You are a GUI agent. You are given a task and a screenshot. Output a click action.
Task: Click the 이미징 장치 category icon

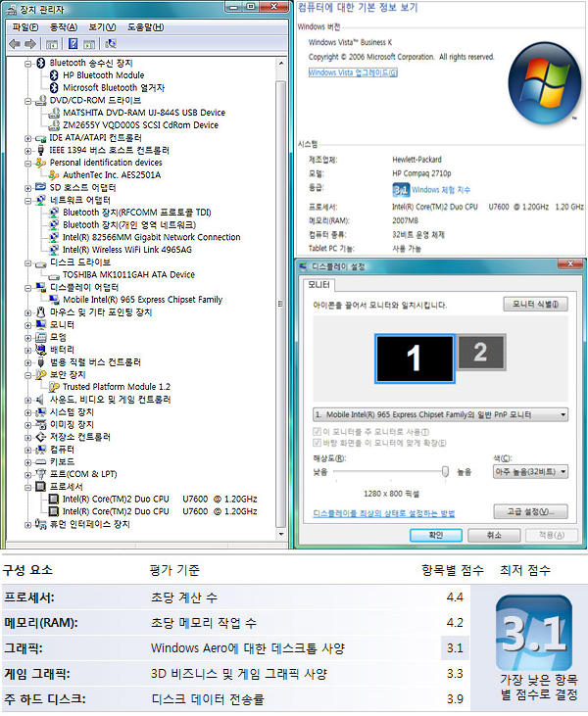40,424
